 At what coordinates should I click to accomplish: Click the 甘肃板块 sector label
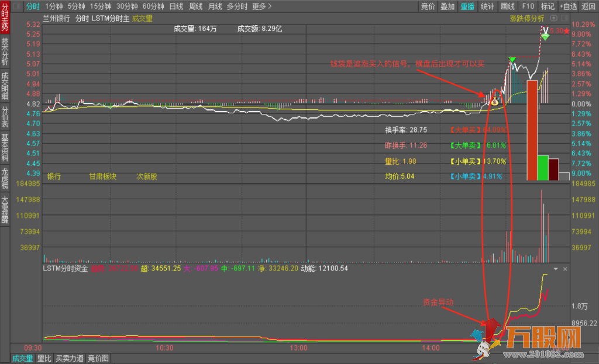pyautogui.click(x=102, y=176)
